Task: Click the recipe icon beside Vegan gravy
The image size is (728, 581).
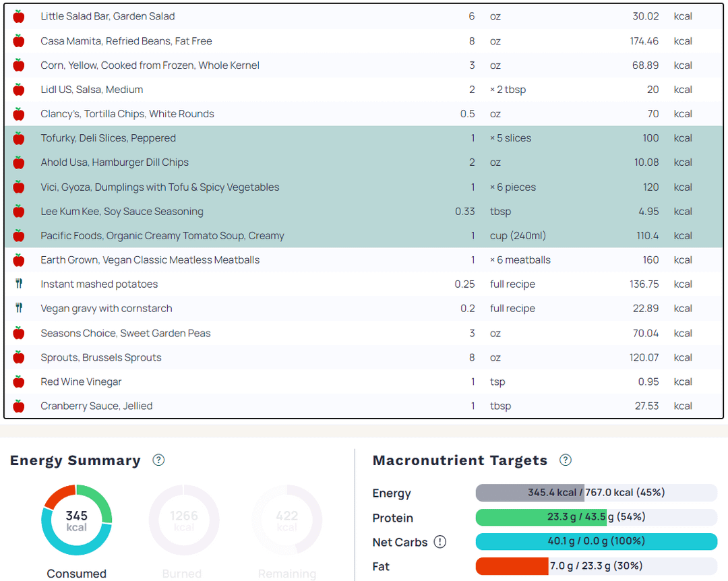Action: 19,308
